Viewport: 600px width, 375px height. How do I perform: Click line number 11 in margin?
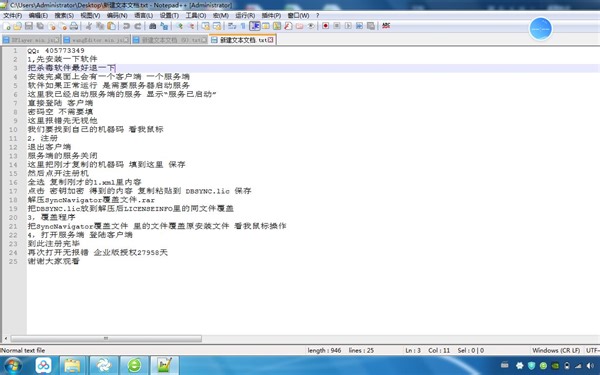coord(13,138)
